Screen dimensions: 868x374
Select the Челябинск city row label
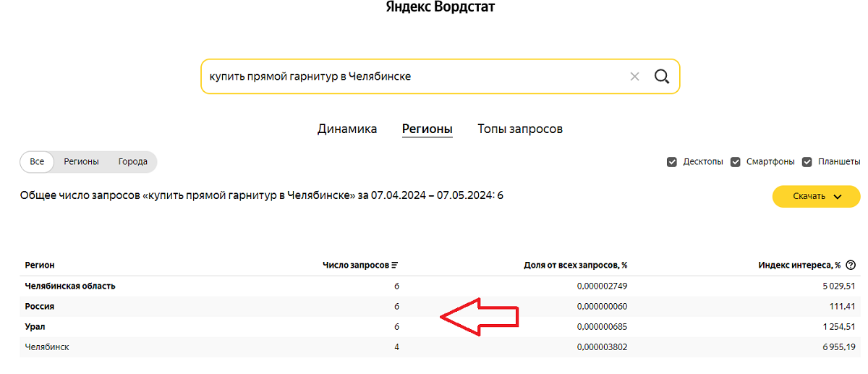click(47, 347)
